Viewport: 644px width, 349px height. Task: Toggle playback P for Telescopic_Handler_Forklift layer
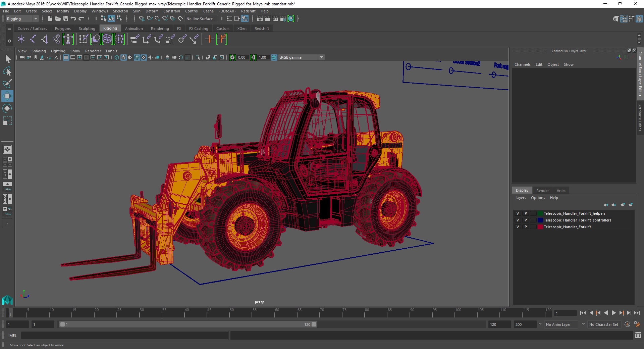pyautogui.click(x=526, y=227)
